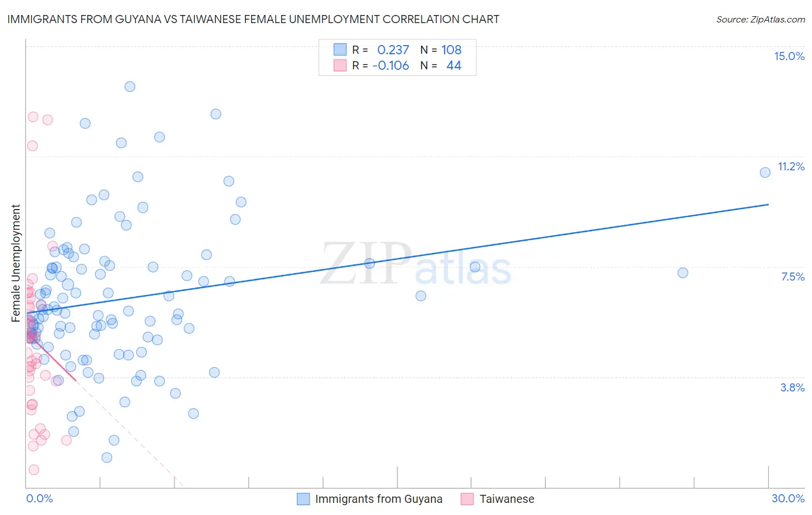
Task: Click the 15.0% y-axis tick label
Action: click(x=789, y=56)
